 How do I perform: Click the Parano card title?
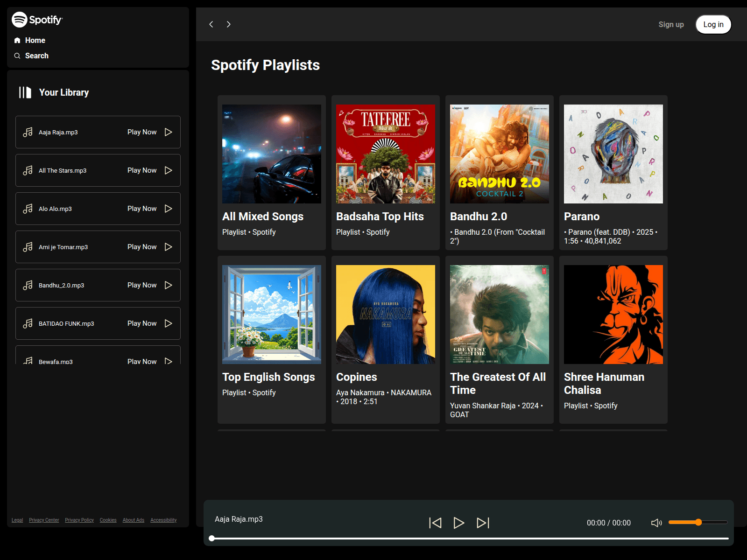click(582, 217)
